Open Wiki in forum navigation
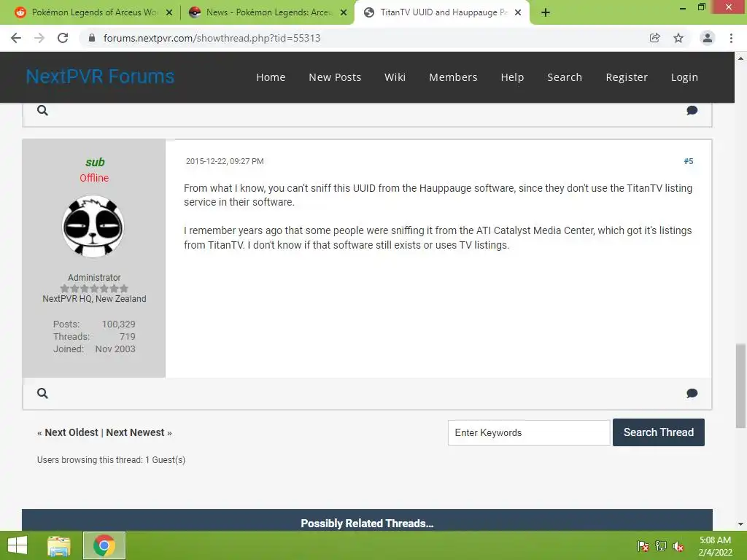 pos(395,77)
